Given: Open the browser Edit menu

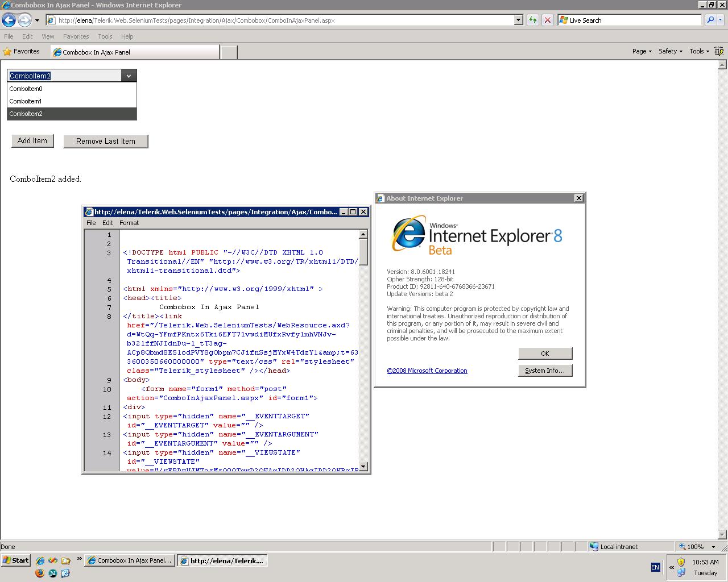Looking at the screenshot, I should click(x=27, y=36).
